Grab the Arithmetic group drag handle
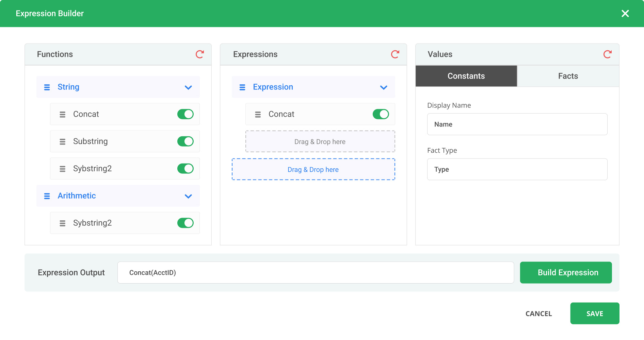Image resolution: width=644 pixels, height=340 pixels. [47, 196]
